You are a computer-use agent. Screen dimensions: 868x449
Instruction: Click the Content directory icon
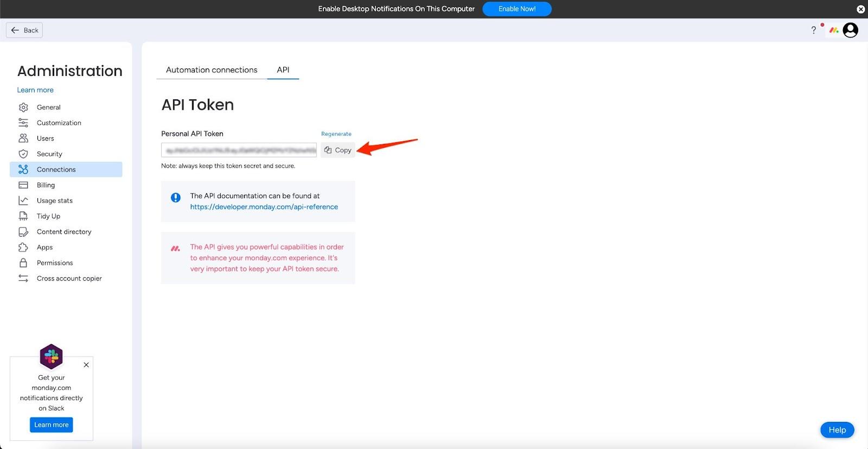(x=23, y=232)
